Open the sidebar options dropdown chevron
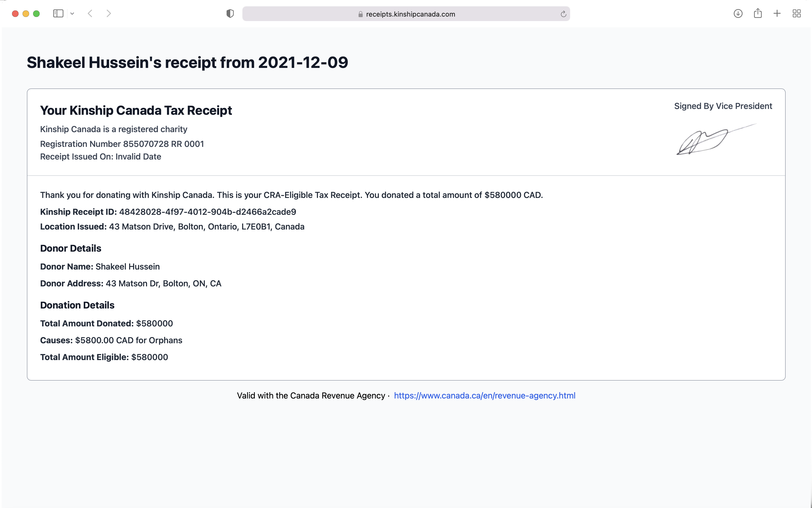812x508 pixels. tap(72, 14)
